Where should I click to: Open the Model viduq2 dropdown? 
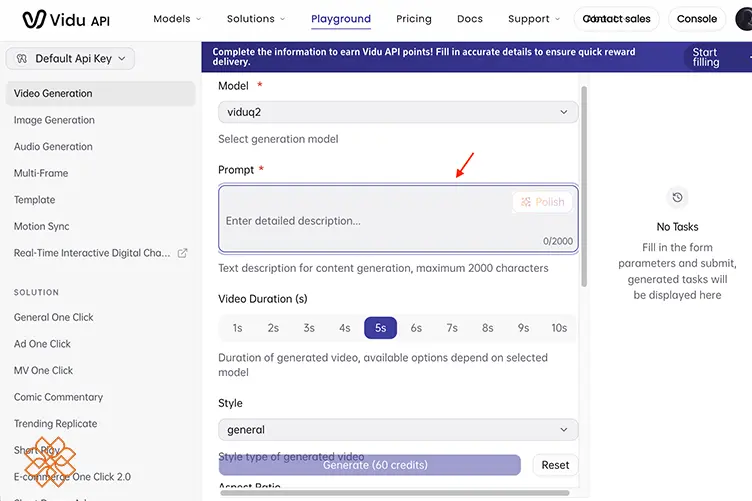(398, 112)
